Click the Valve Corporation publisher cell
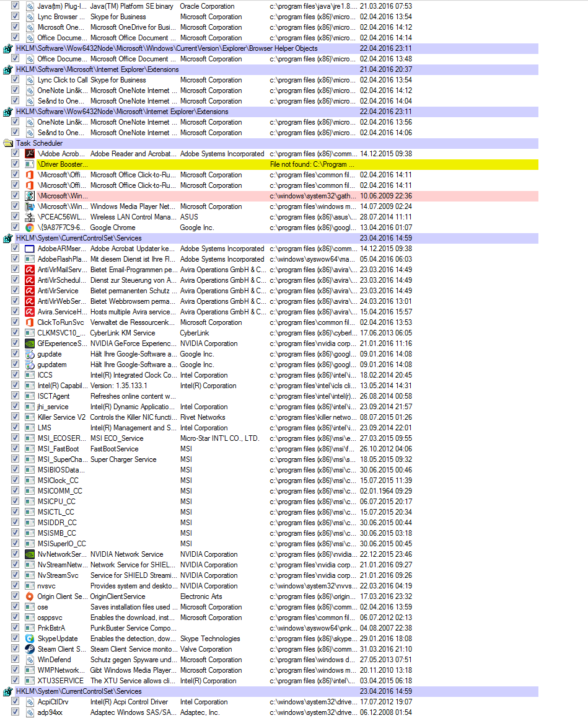 tap(206, 649)
